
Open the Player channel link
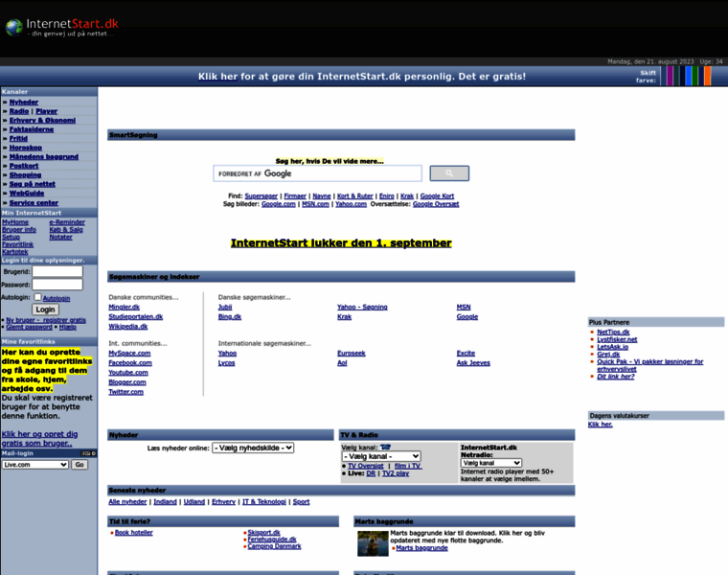[46, 111]
